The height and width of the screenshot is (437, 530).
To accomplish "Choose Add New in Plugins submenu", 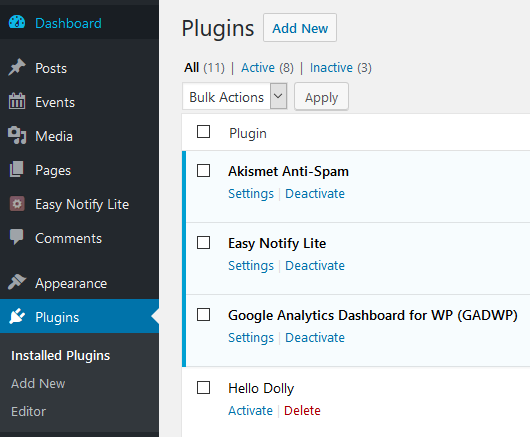I will 38,383.
